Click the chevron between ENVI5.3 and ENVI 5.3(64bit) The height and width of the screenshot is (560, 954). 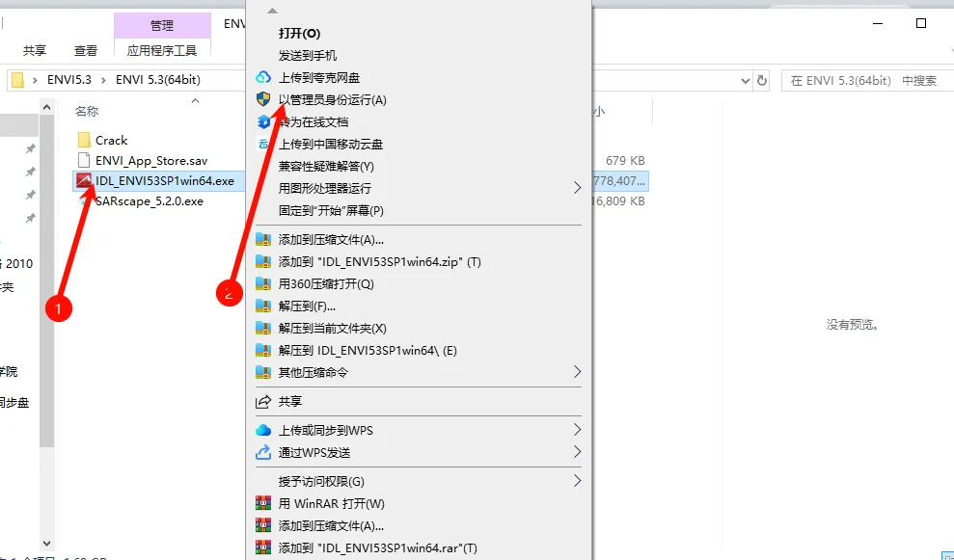pyautogui.click(x=103, y=80)
